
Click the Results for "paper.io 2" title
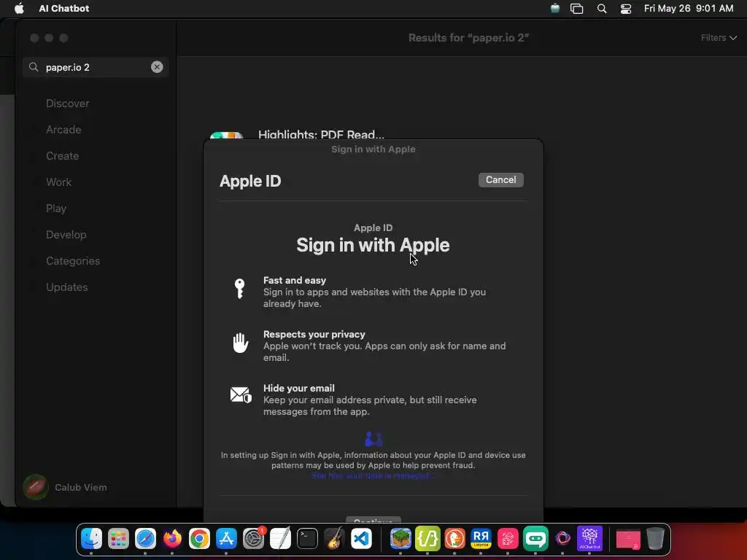click(468, 38)
